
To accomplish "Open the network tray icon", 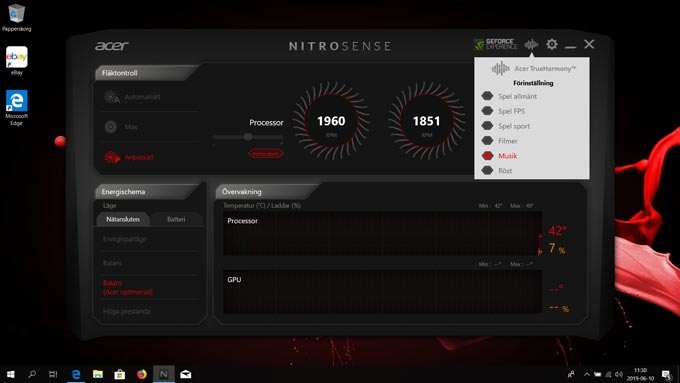I will pos(608,374).
